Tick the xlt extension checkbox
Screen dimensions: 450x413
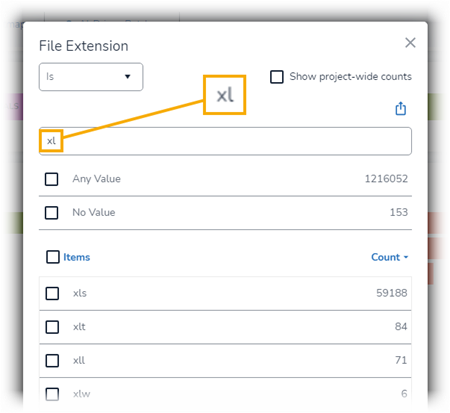(x=52, y=327)
